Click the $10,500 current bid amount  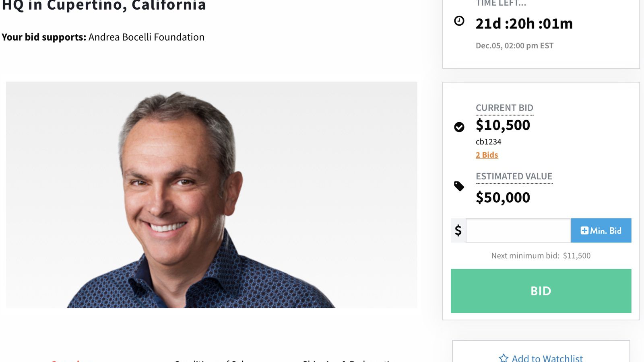point(503,125)
